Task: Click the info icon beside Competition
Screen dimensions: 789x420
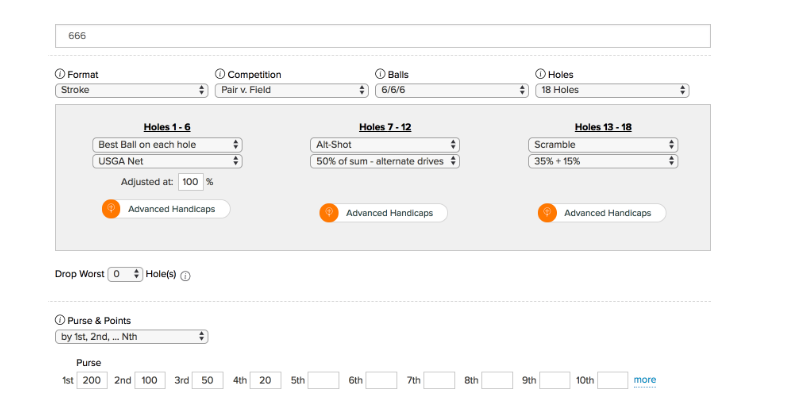Action: coord(220,74)
